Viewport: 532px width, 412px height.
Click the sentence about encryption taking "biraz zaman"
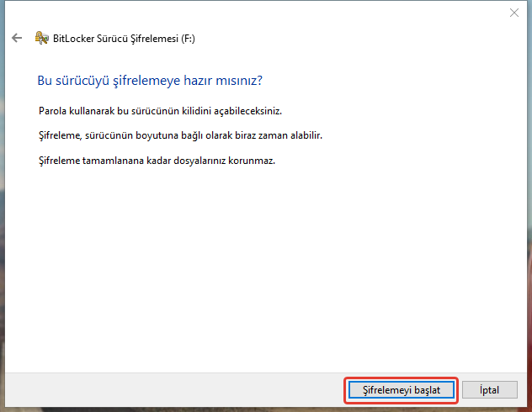click(180, 135)
